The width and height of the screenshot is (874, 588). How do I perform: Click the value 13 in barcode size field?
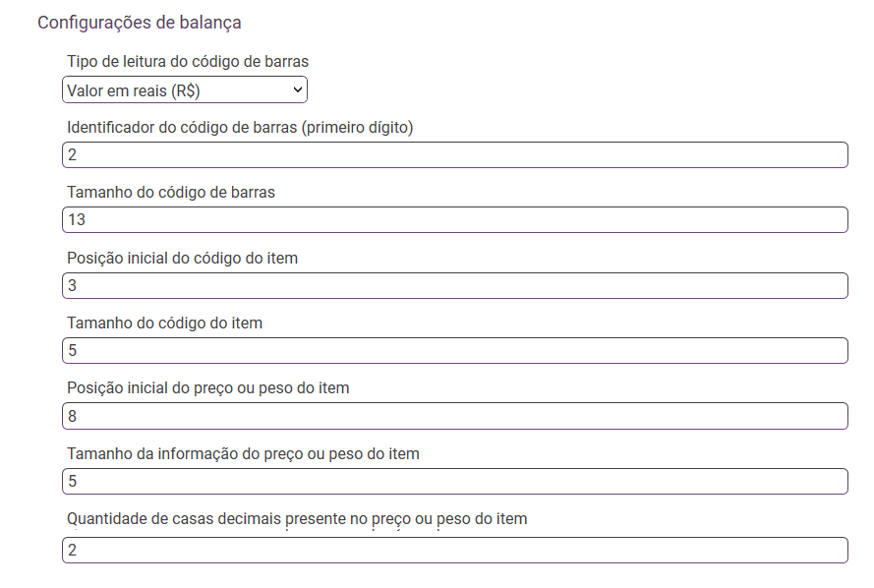point(76,220)
